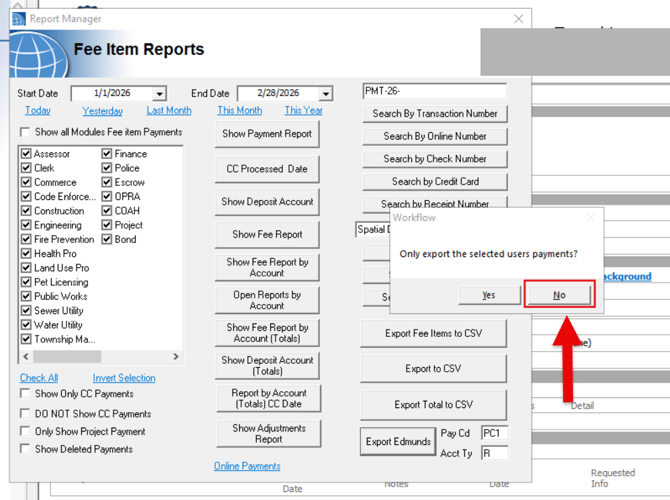Deselect the Construction module
This screenshot has height=500, width=670.
[26, 211]
